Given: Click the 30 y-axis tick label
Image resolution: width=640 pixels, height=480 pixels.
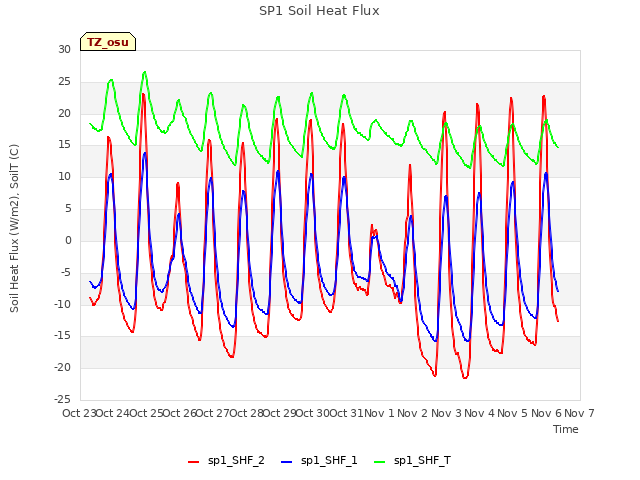Looking at the screenshot, I should pos(64,50).
